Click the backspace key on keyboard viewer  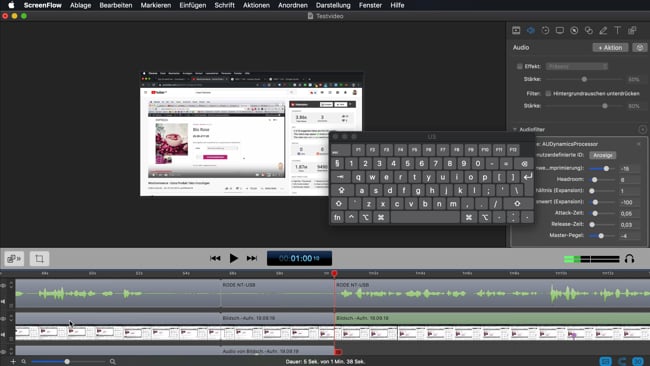click(x=524, y=164)
